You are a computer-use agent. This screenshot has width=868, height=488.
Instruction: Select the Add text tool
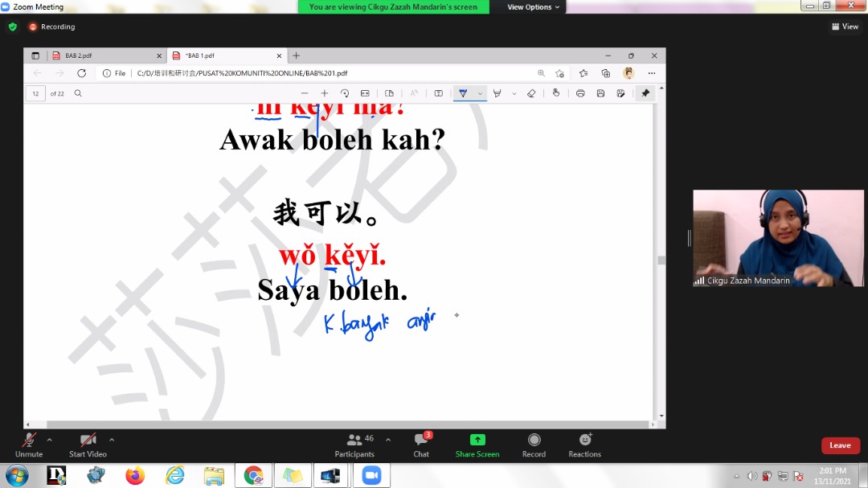(x=439, y=93)
